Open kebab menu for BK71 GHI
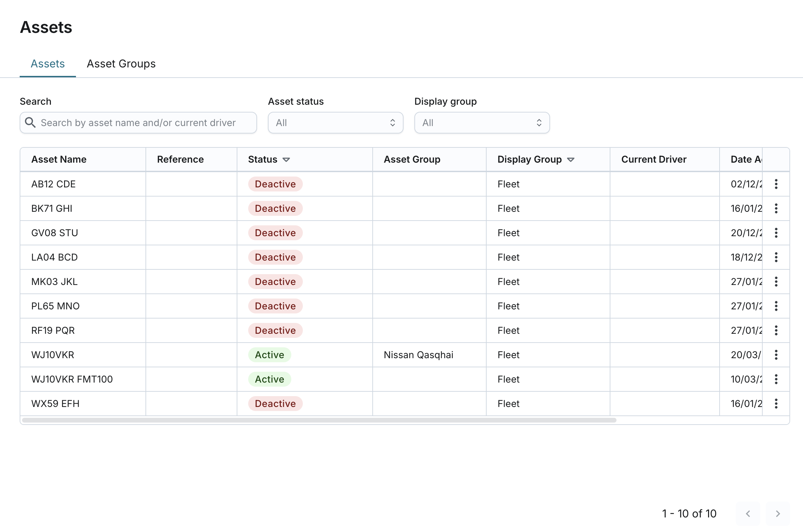The width and height of the screenshot is (803, 532). tap(776, 208)
